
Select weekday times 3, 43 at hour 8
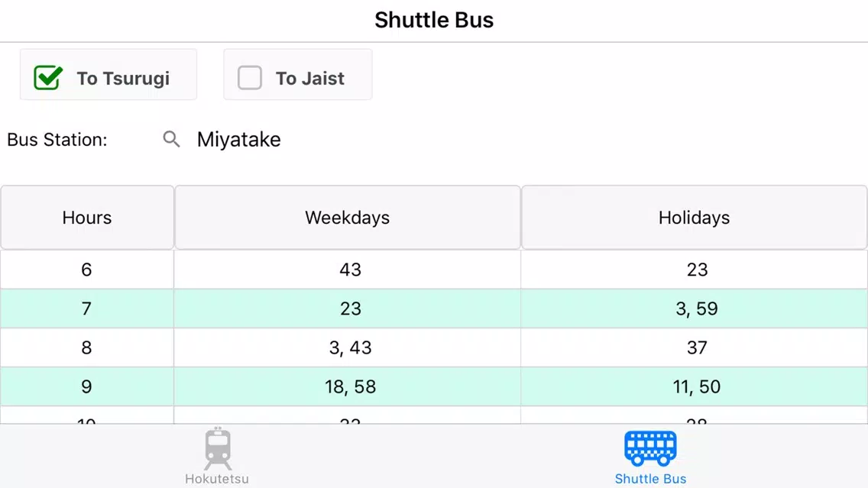(x=347, y=347)
